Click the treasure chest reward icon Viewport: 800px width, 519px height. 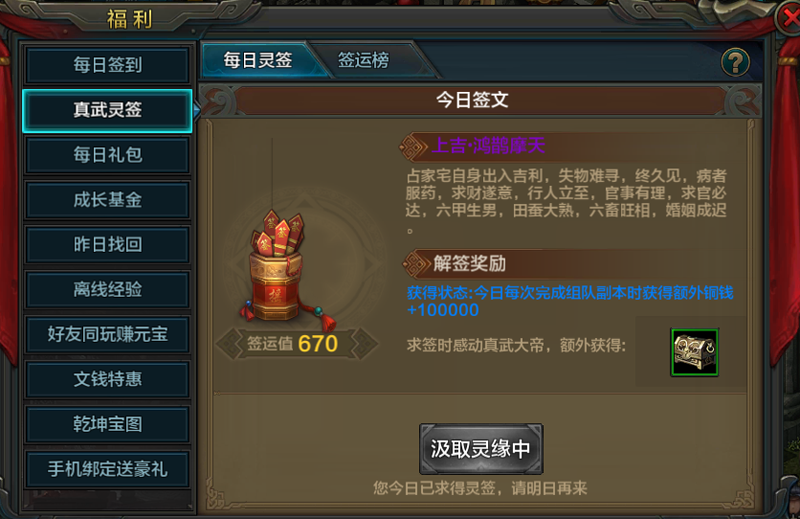694,352
